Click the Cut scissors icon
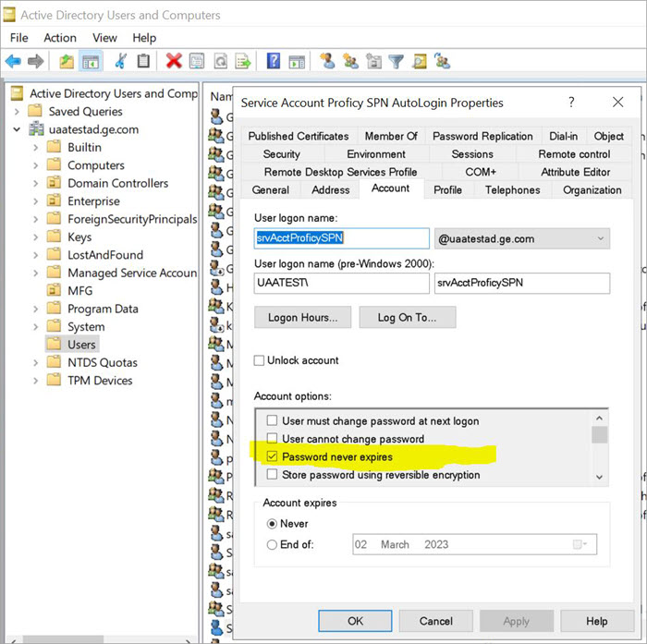This screenshot has width=647, height=644. 120,61
